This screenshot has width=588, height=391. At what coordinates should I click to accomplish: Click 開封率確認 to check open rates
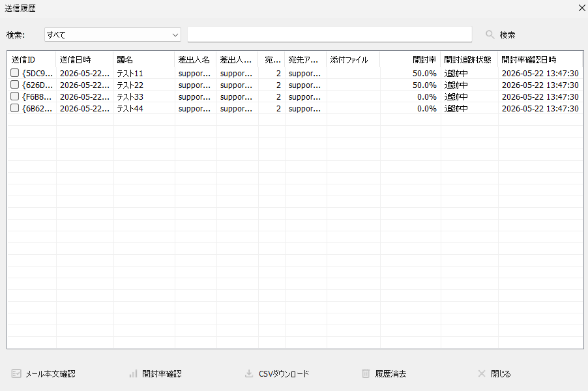point(162,374)
